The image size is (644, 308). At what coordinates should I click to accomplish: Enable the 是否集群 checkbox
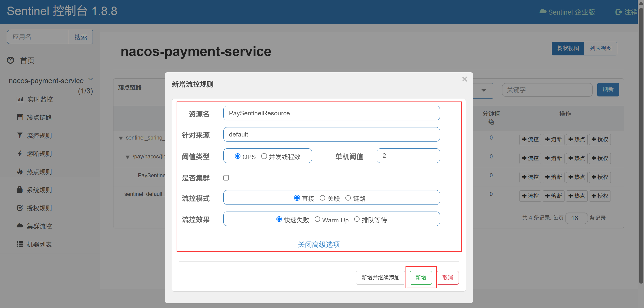coord(226,178)
